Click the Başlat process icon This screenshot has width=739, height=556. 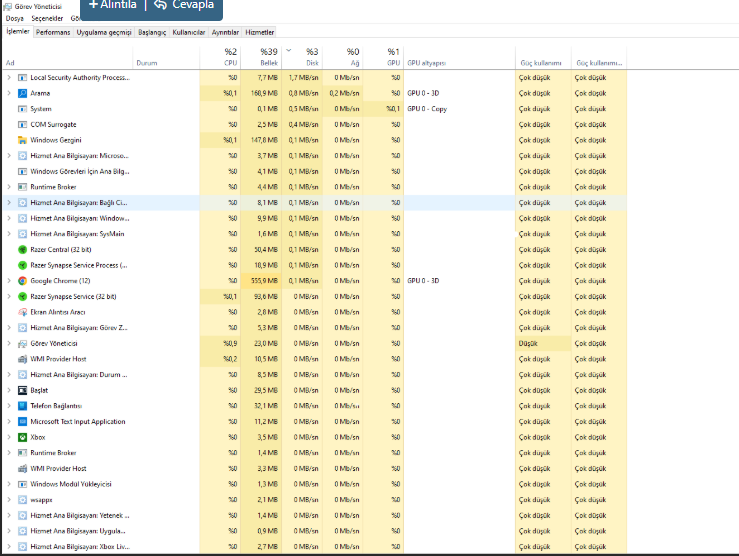[22, 390]
